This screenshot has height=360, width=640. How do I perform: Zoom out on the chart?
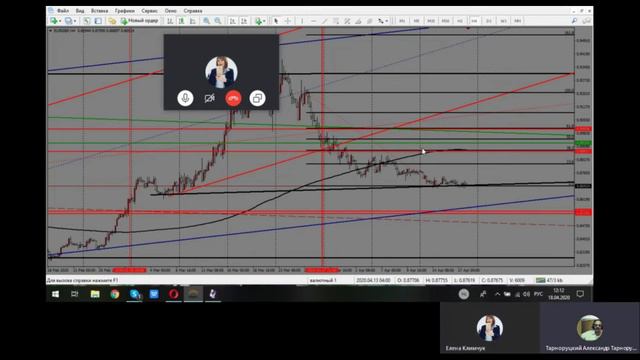[218, 21]
